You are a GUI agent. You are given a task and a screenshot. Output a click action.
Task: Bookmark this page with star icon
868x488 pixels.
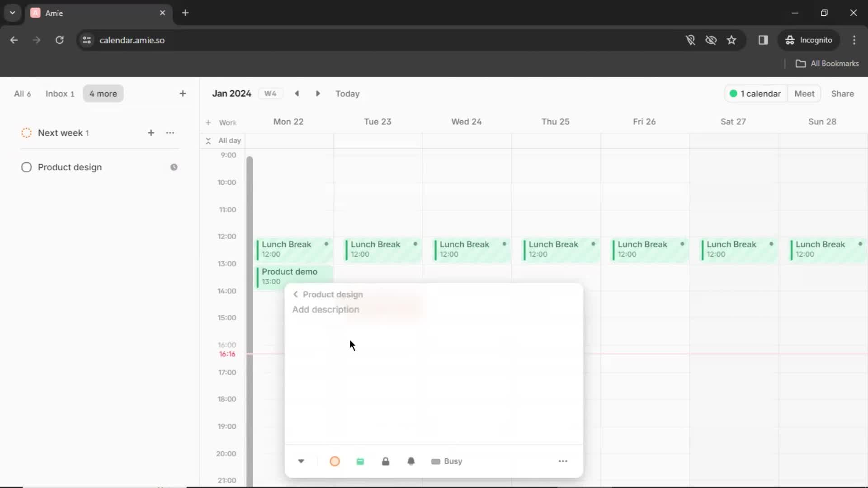pos(731,40)
